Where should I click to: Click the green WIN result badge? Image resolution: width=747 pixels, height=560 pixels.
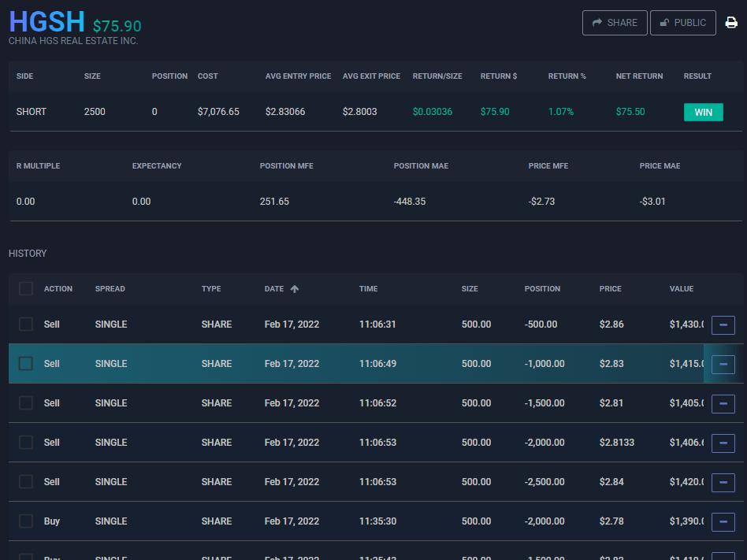[703, 112]
